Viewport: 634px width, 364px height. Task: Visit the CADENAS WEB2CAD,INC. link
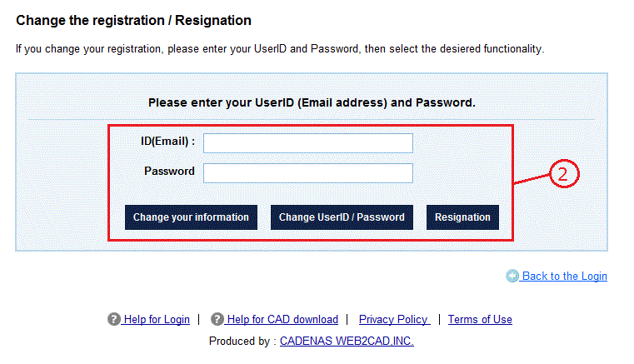[x=347, y=342]
